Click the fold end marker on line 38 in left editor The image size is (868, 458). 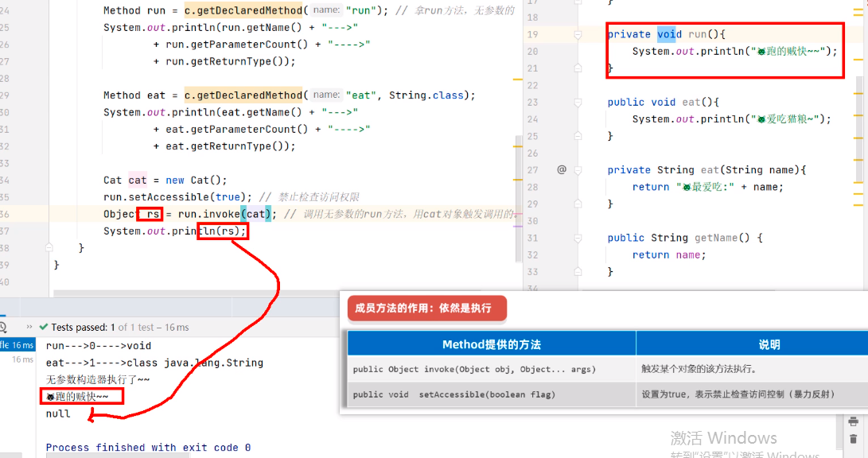tap(49, 247)
